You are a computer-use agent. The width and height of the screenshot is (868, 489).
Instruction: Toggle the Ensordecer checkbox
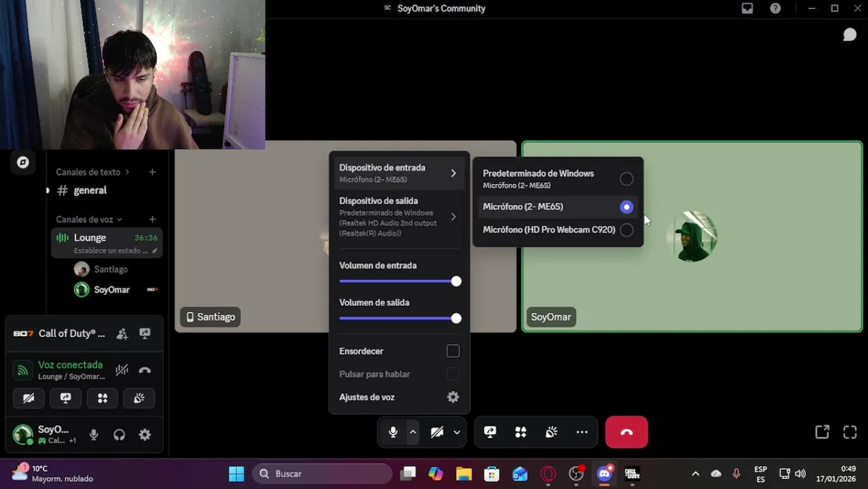coord(453,351)
